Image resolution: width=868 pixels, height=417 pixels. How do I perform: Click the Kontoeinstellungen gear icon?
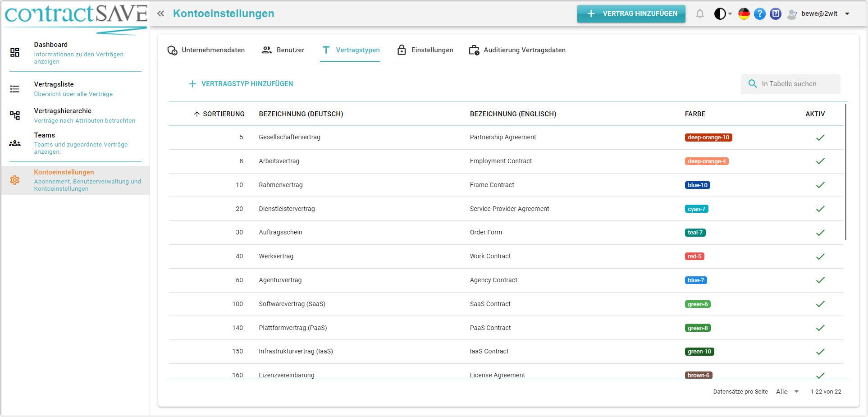(x=15, y=180)
